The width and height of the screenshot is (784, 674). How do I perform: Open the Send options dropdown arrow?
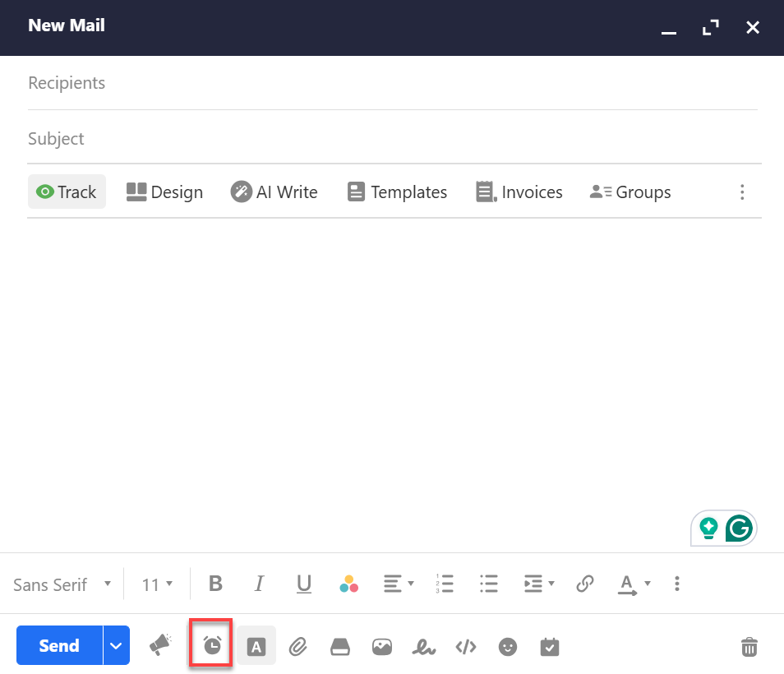[117, 645]
